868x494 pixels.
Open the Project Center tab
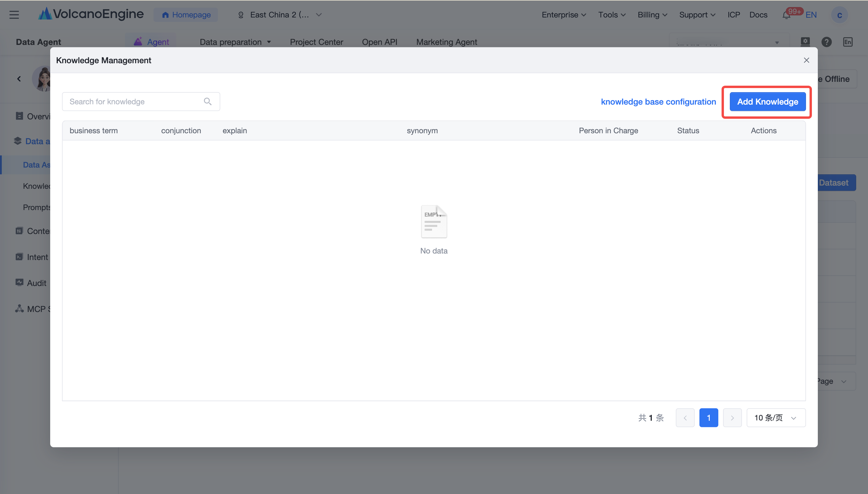click(316, 42)
